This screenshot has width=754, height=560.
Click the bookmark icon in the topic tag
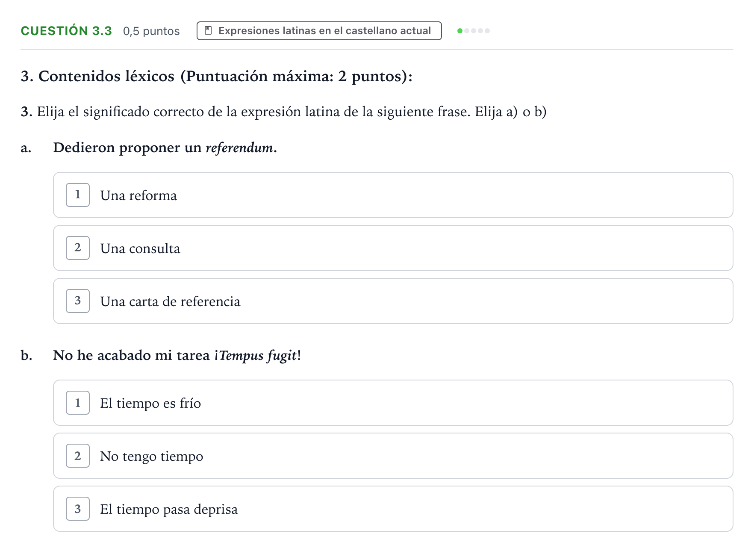click(x=208, y=31)
